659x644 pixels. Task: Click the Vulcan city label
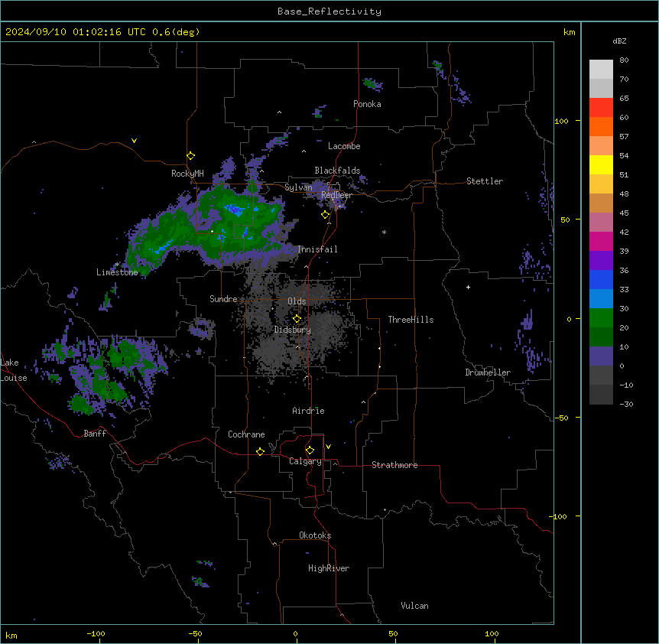point(415,606)
